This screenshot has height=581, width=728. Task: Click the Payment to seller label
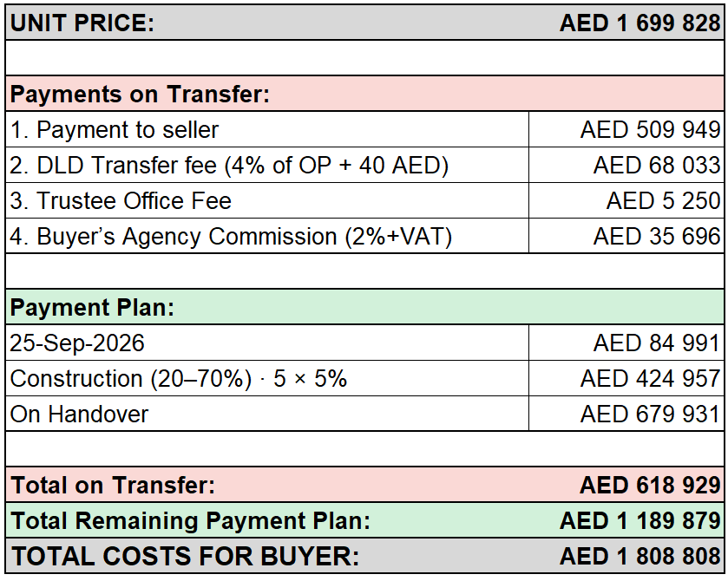[115, 129]
